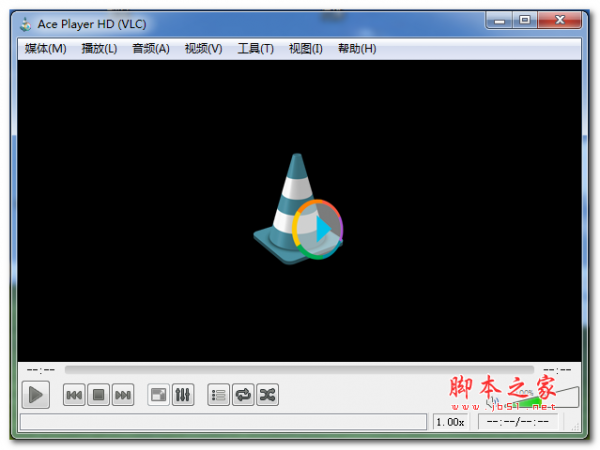Click the cone logo in the video area
This screenshot has width=600, height=450.
click(298, 209)
